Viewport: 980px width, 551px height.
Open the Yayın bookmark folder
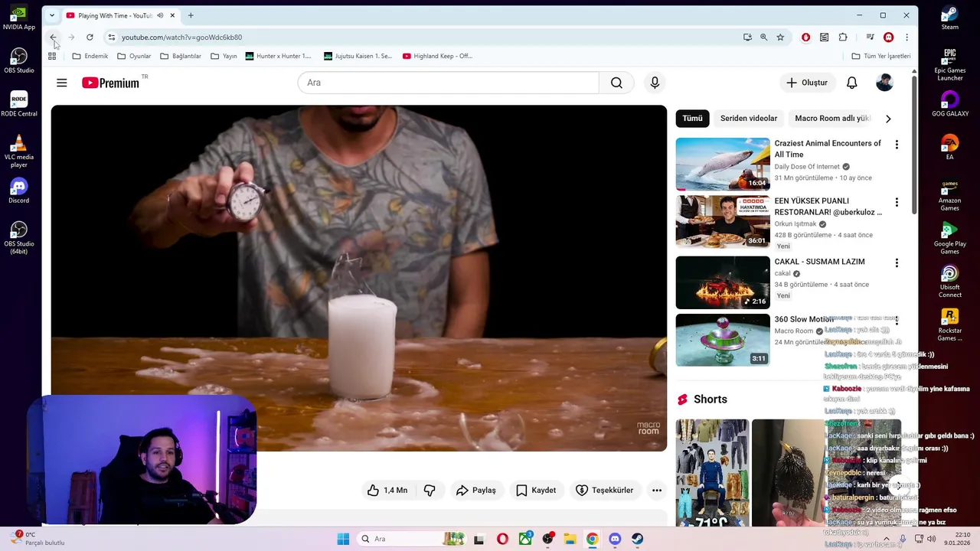point(224,56)
